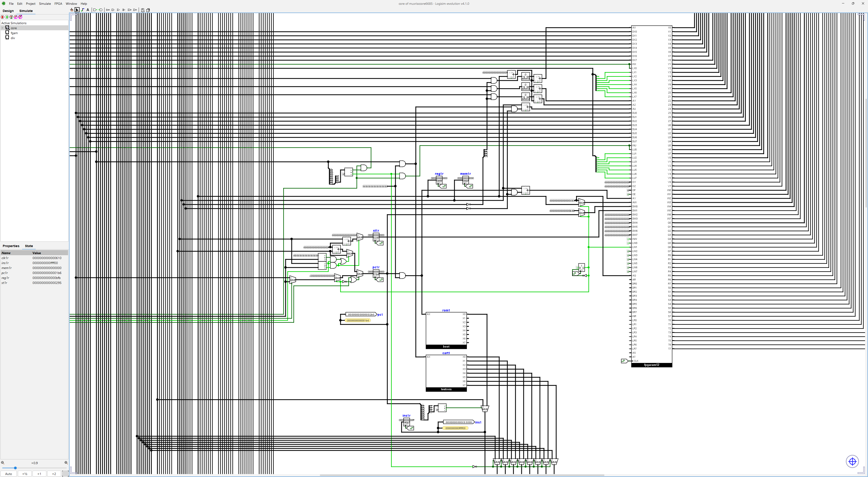868x477 pixels.
Task: Set zoom to ×2
Action: tap(54, 474)
